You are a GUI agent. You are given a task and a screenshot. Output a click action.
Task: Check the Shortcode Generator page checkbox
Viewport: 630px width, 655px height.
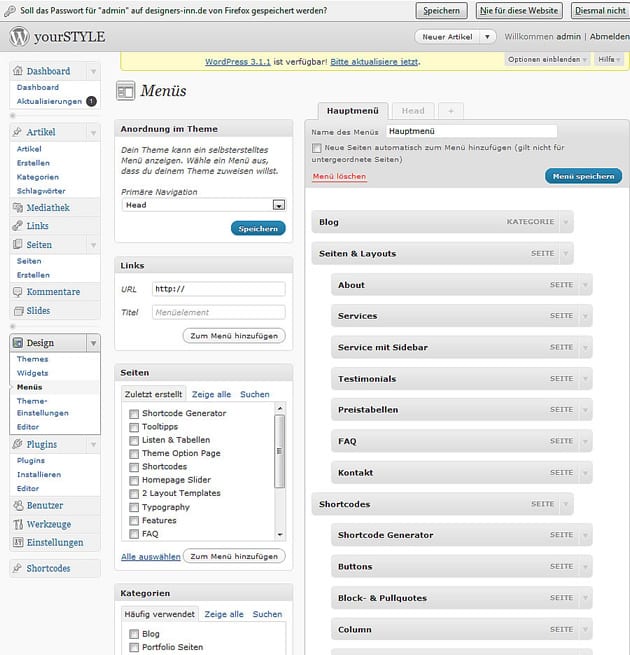(134, 414)
